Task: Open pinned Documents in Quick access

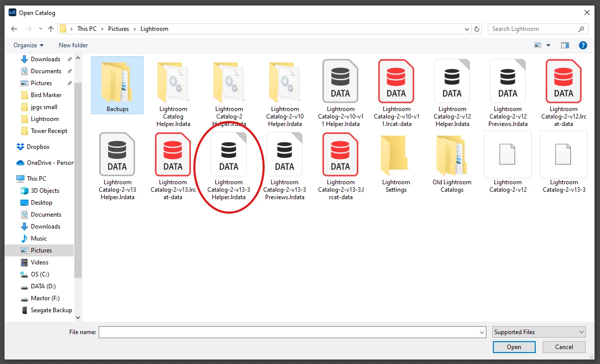Action: [46, 71]
